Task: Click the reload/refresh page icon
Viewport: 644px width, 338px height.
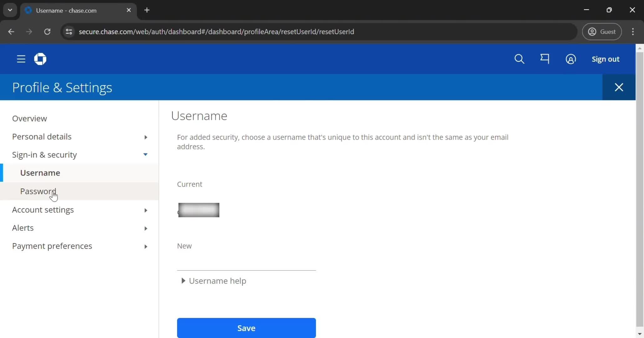Action: tap(48, 32)
